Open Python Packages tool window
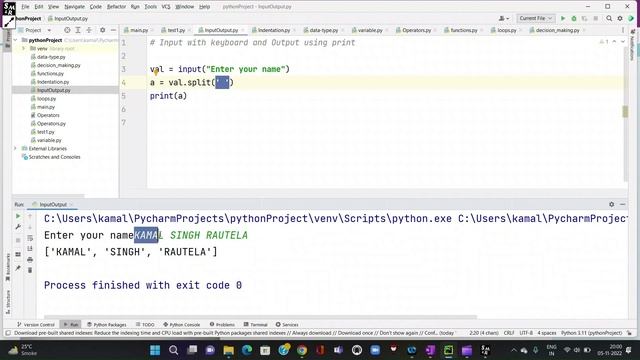 coord(107,324)
